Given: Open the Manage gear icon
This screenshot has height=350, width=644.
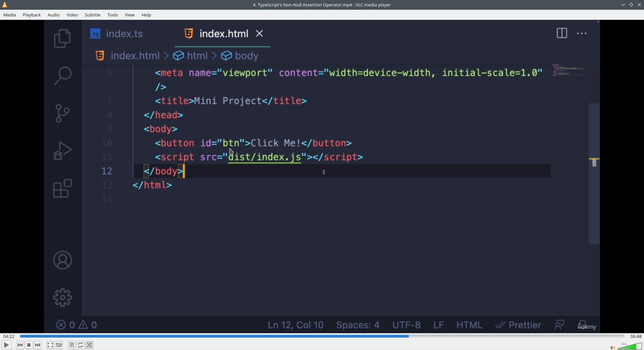Looking at the screenshot, I should click(x=63, y=298).
